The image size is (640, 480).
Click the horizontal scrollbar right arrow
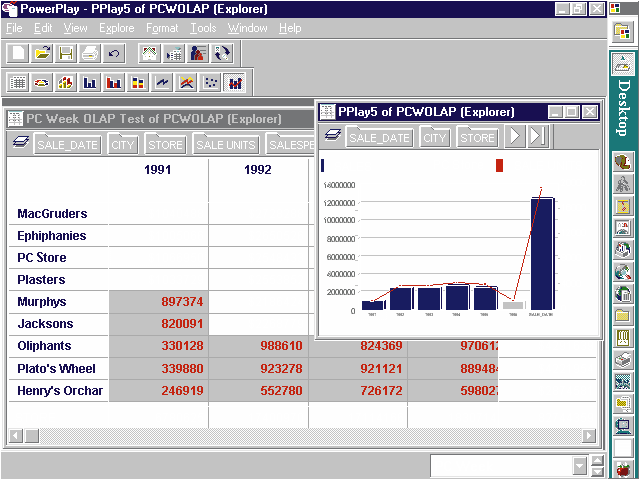[x=589, y=436]
